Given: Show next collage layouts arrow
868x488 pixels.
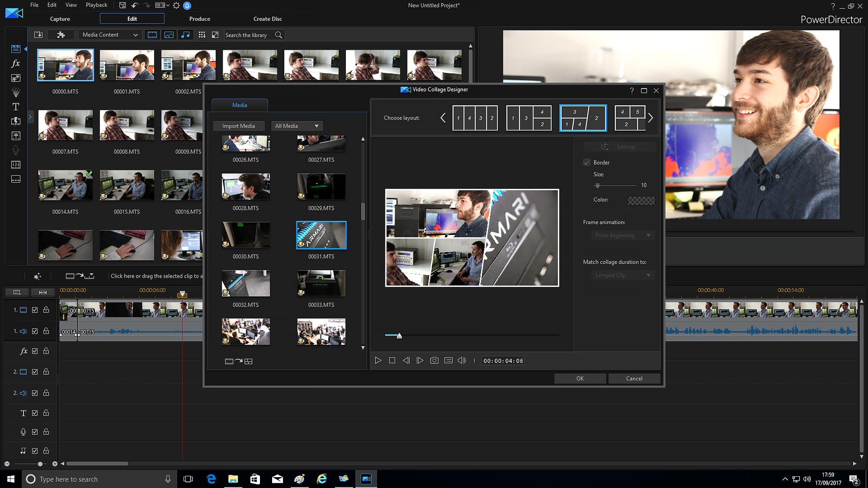Looking at the screenshot, I should 651,118.
